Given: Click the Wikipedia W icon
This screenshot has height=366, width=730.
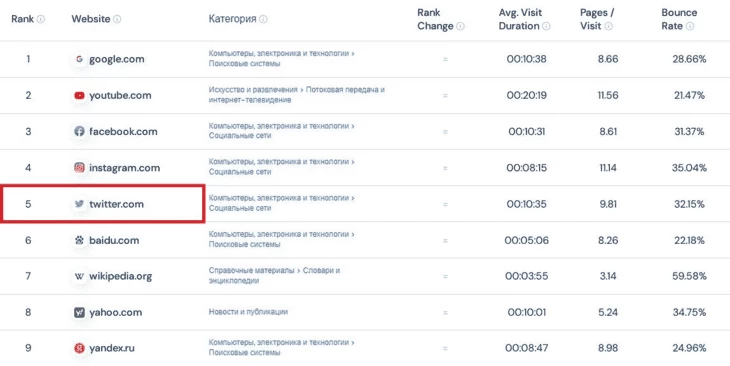Looking at the screenshot, I should (x=80, y=276).
